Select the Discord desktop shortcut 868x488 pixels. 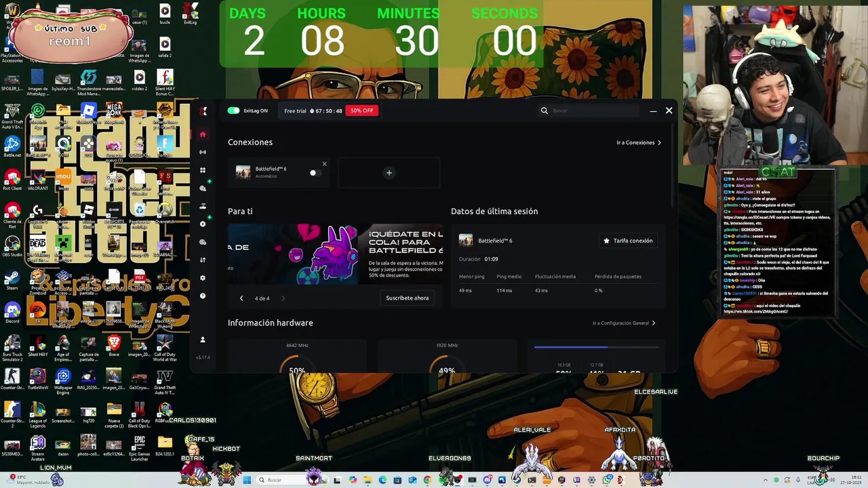(x=12, y=314)
